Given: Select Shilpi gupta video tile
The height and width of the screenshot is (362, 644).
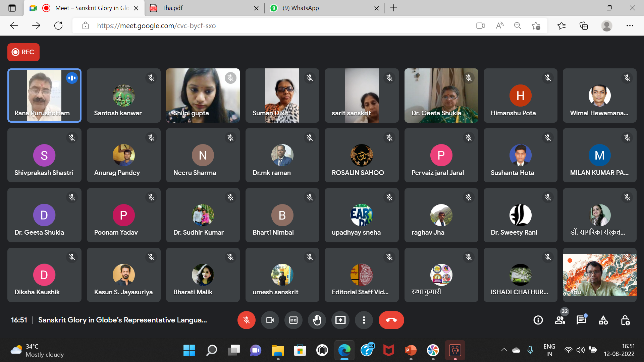Looking at the screenshot, I should [x=203, y=96].
